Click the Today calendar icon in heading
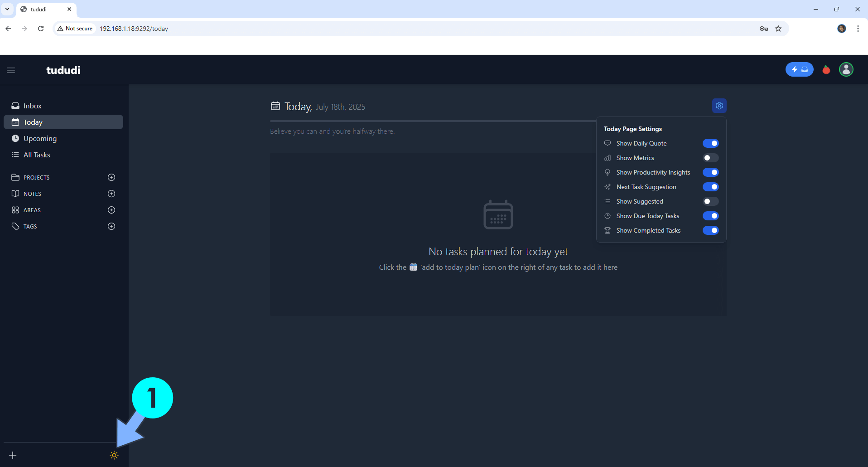Image resolution: width=868 pixels, height=467 pixels. (x=275, y=106)
